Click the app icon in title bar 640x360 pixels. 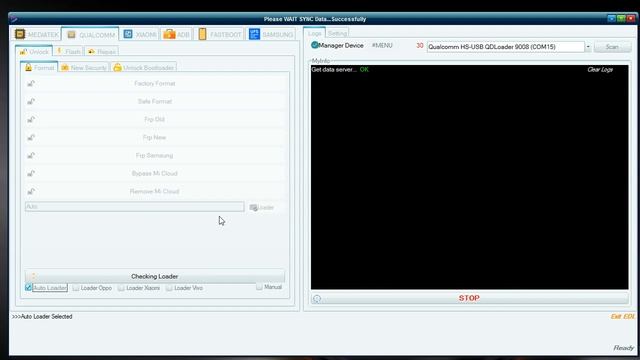point(13,18)
